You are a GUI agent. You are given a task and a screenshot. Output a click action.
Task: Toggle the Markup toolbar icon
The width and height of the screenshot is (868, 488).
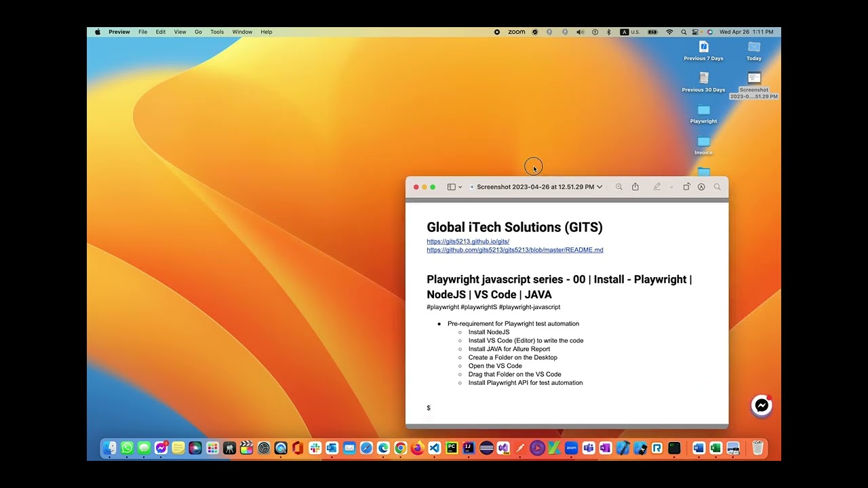[701, 187]
